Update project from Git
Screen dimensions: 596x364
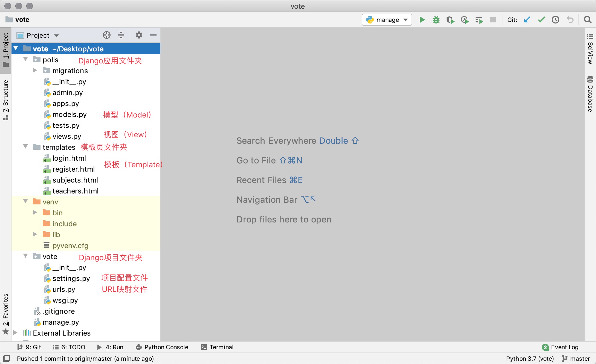pyautogui.click(x=527, y=20)
